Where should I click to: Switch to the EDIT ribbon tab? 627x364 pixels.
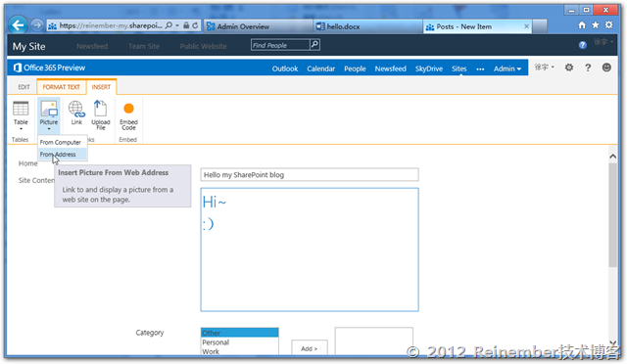(x=24, y=87)
